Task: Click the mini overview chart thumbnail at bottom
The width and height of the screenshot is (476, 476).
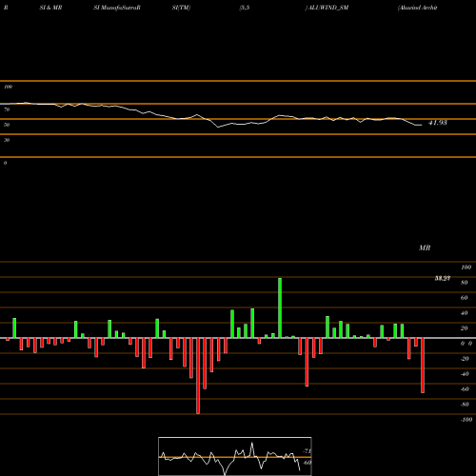Action: coord(235,456)
